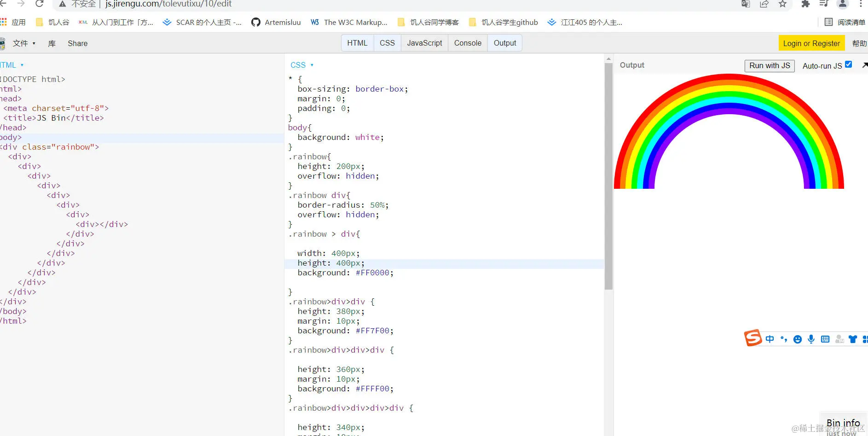868x436 pixels.
Task: Click the Login or Register button
Action: tap(811, 43)
